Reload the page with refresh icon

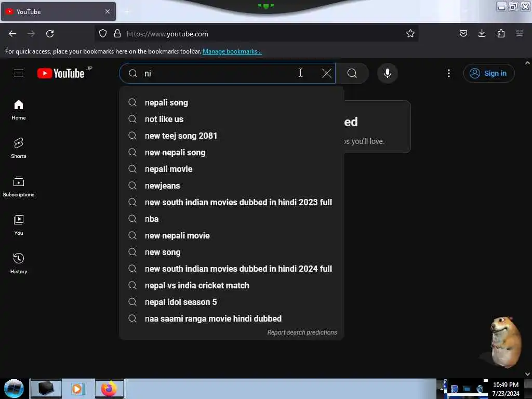coord(50,34)
